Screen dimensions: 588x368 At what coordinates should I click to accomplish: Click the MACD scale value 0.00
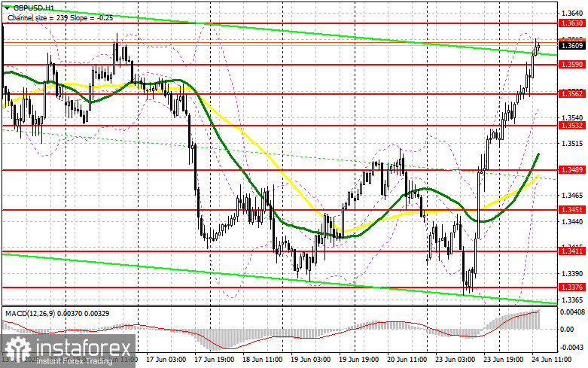[x=567, y=330]
